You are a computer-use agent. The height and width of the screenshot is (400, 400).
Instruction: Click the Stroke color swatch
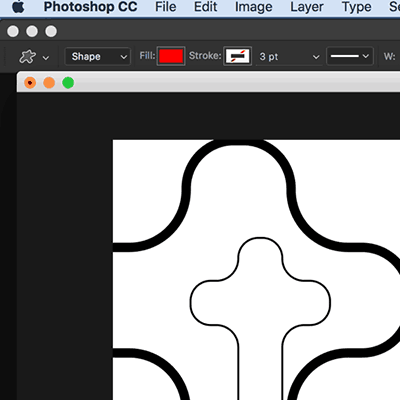[x=237, y=56]
